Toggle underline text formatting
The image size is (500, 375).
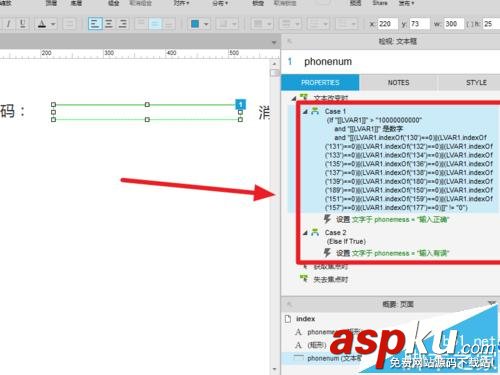(x=22, y=24)
